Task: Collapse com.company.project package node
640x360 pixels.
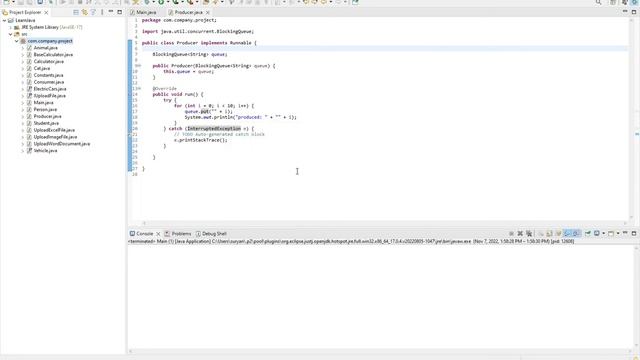Action: [x=17, y=41]
